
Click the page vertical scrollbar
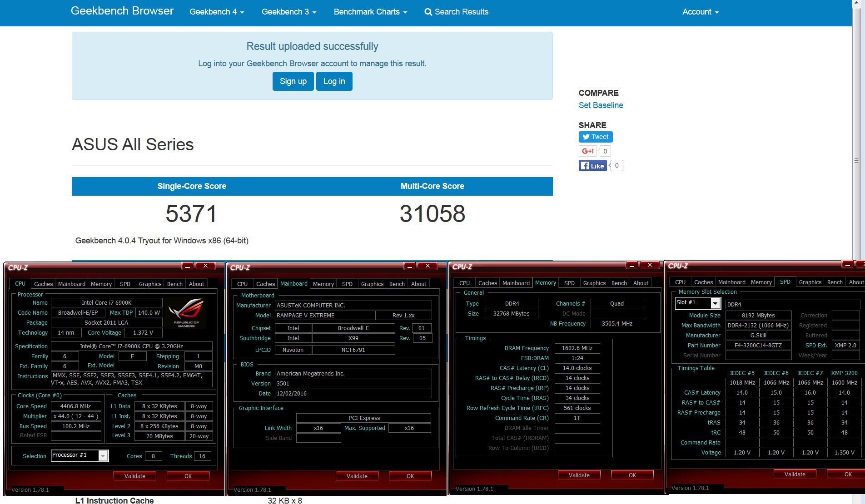(856, 160)
